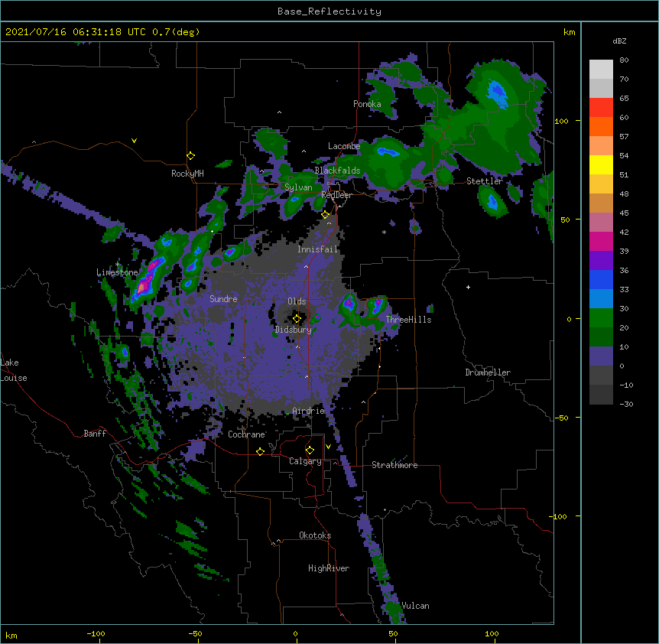659x644 pixels.
Task: Select the radar site diamond between Olds and Didsbury
Action: (297, 319)
